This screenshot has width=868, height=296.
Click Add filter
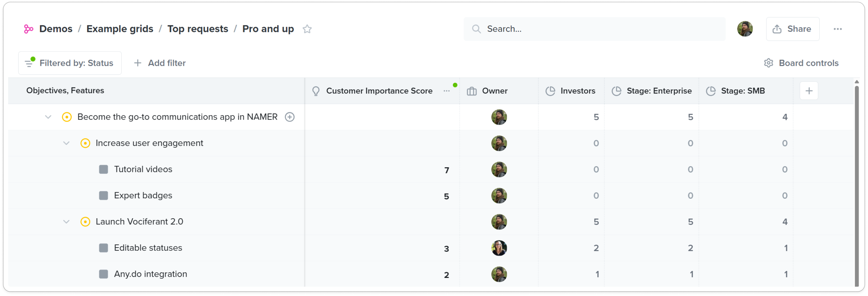[160, 63]
